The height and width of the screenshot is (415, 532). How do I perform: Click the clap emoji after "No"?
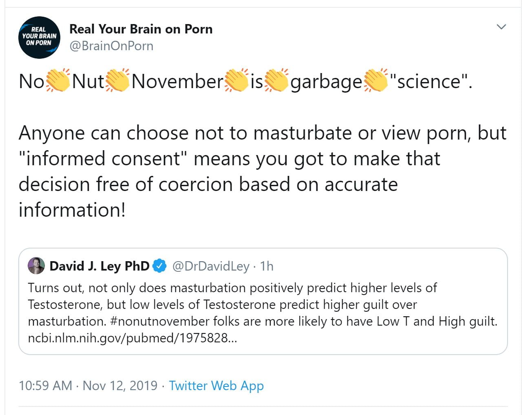click(58, 80)
